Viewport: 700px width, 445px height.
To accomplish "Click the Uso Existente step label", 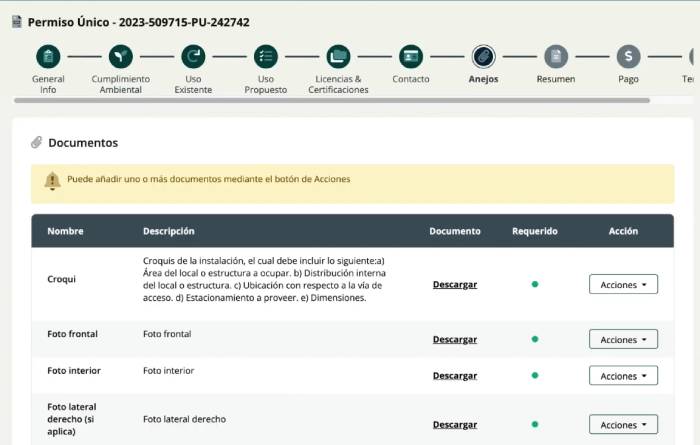I will (x=193, y=84).
